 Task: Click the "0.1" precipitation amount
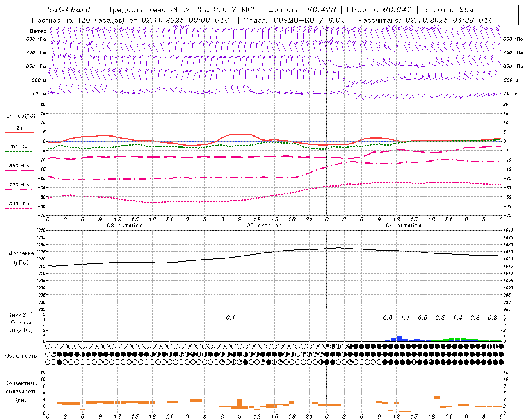tap(231, 317)
